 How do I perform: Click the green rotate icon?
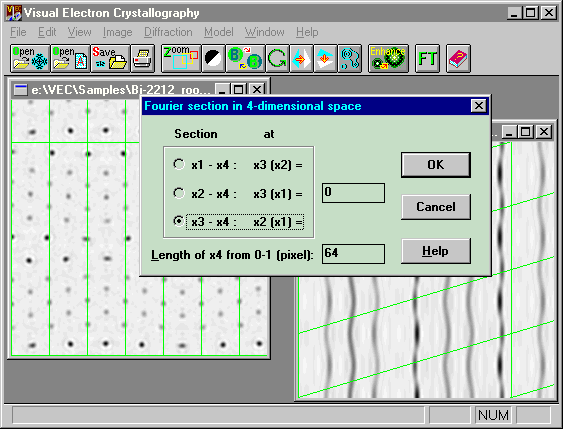(x=277, y=59)
